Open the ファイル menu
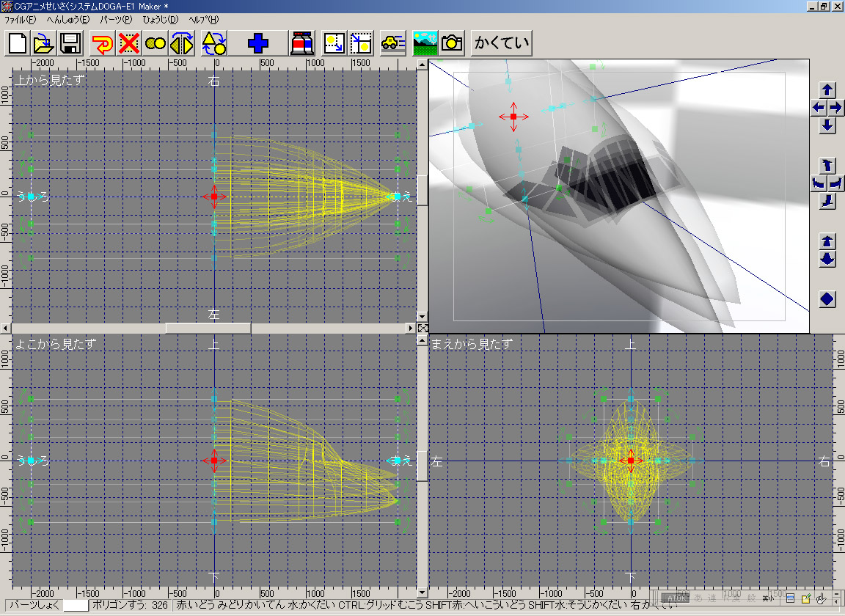 coord(20,19)
